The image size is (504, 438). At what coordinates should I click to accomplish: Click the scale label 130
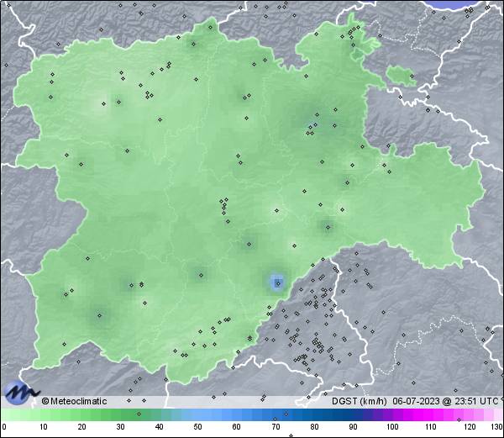pos(497,427)
